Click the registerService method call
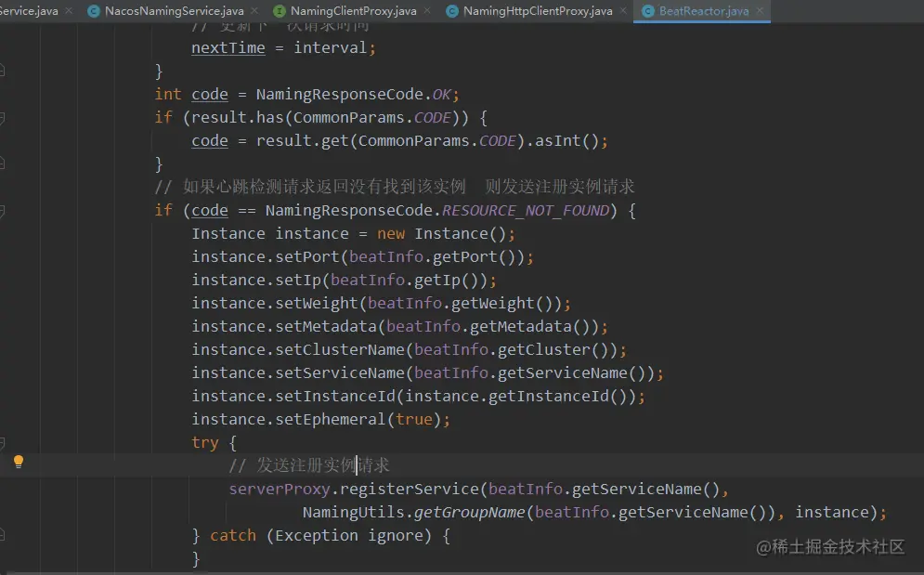This screenshot has height=575, width=924. (410, 490)
